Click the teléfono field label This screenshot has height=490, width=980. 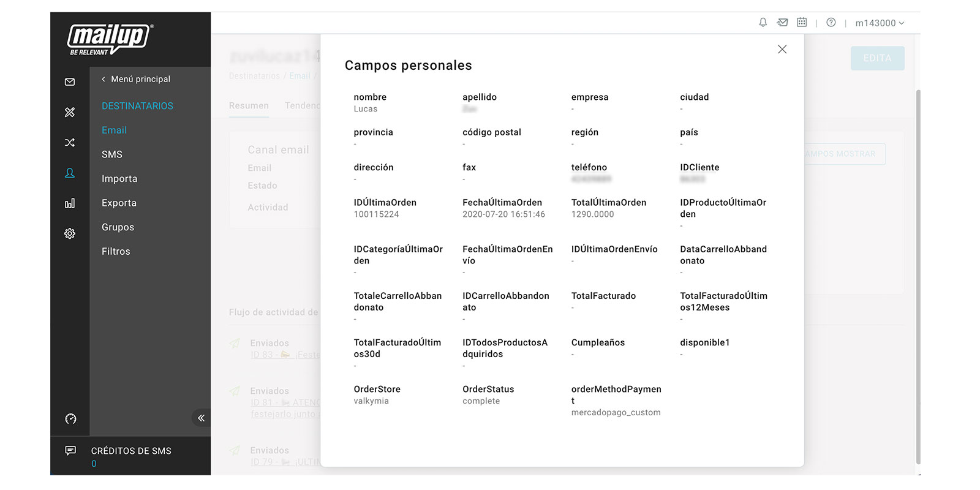tap(589, 167)
